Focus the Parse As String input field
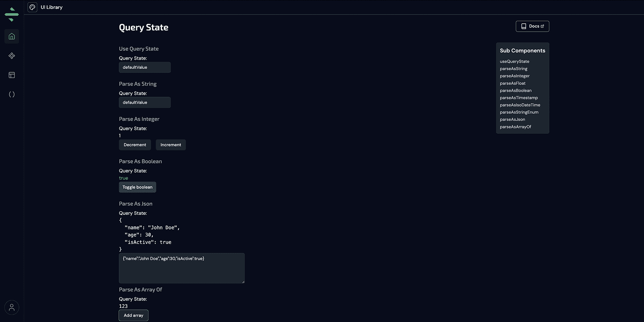This screenshot has width=644, height=322. coord(145,102)
